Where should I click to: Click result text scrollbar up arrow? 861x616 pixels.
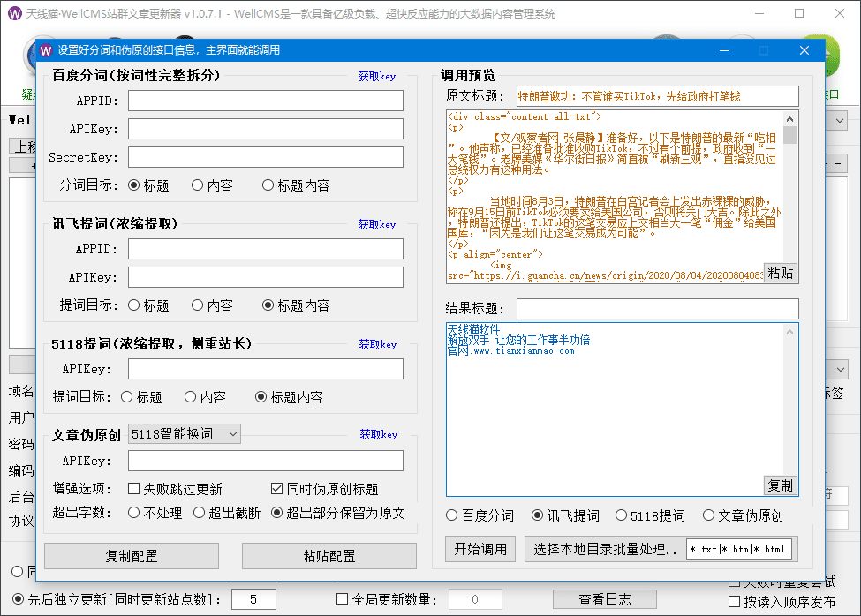pos(789,332)
